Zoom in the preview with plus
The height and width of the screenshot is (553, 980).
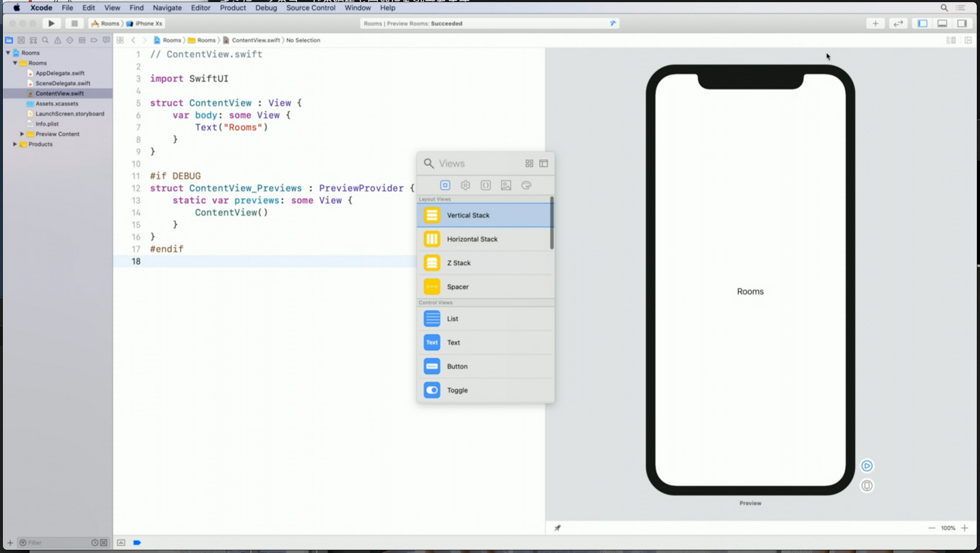click(965, 528)
